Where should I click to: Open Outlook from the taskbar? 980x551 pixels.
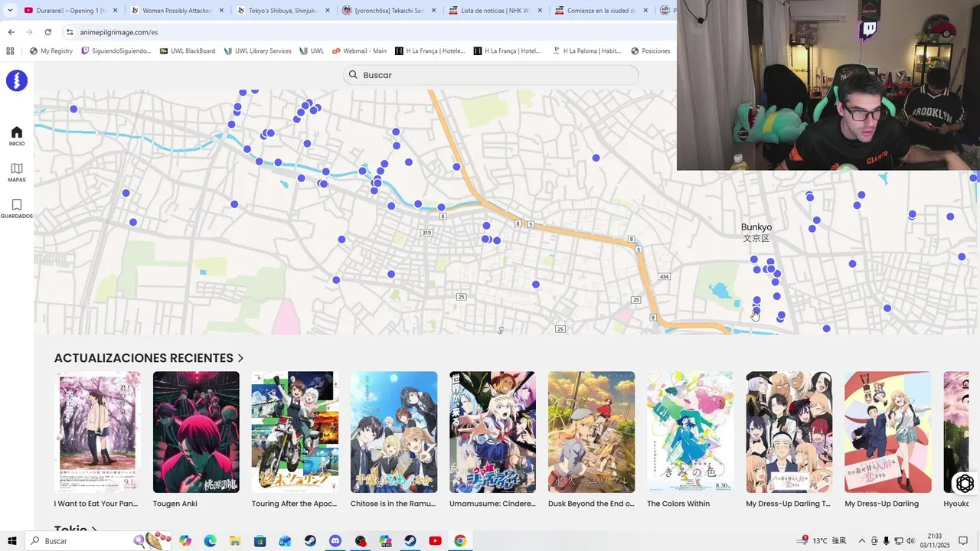[285, 541]
